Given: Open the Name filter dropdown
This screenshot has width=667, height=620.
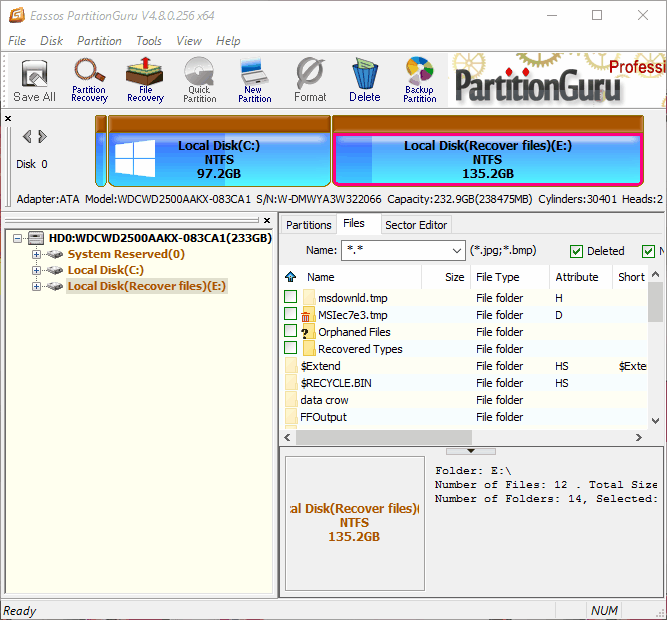Looking at the screenshot, I should [x=456, y=250].
